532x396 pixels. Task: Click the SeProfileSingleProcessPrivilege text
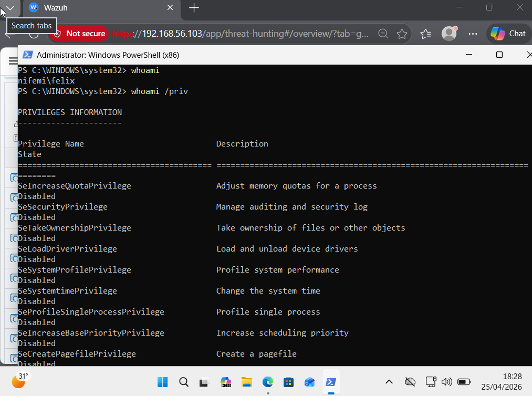[x=91, y=312]
